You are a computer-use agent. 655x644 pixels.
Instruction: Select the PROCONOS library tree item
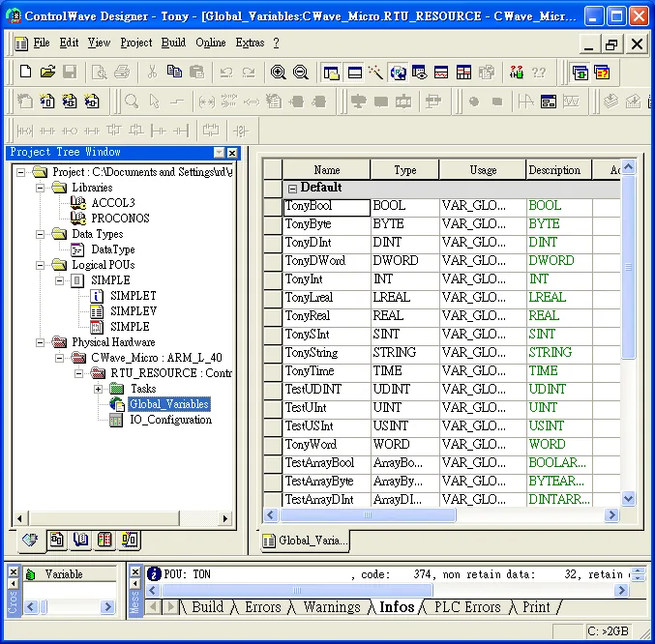point(120,219)
